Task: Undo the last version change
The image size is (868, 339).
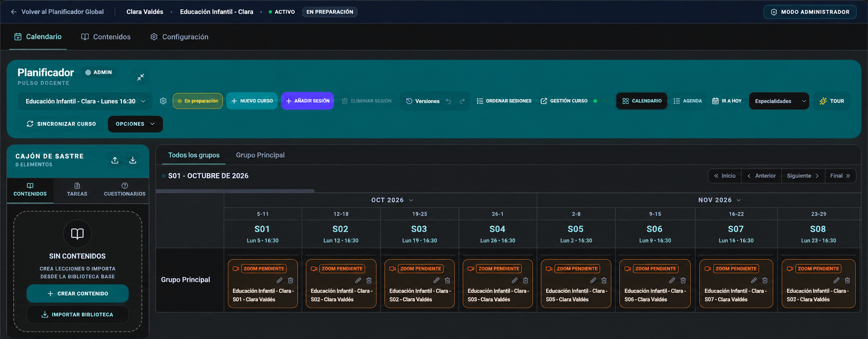Action: 448,101
